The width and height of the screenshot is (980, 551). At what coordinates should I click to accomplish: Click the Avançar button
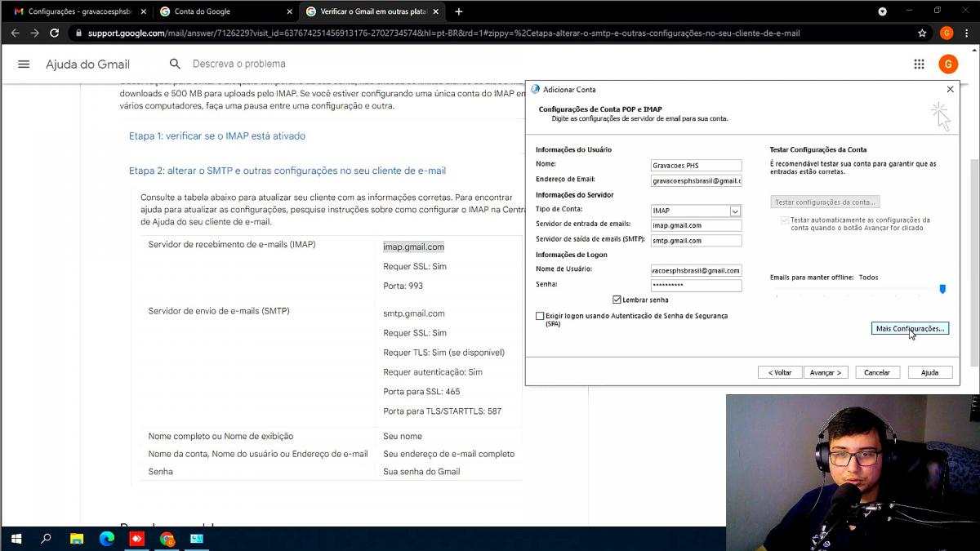pyautogui.click(x=825, y=372)
